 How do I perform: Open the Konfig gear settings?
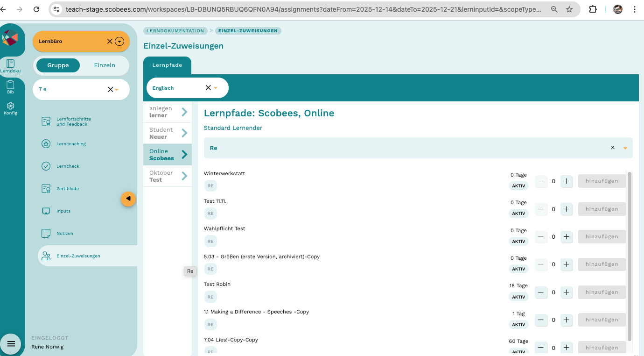click(10, 108)
